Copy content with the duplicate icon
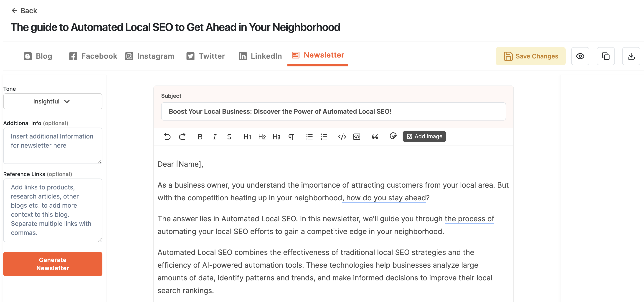Image resolution: width=644 pixels, height=302 pixels. click(x=606, y=56)
